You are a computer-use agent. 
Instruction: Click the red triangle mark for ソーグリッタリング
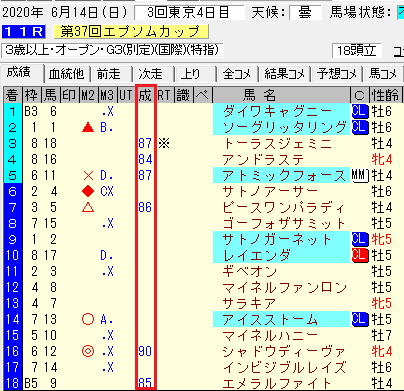pos(88,127)
